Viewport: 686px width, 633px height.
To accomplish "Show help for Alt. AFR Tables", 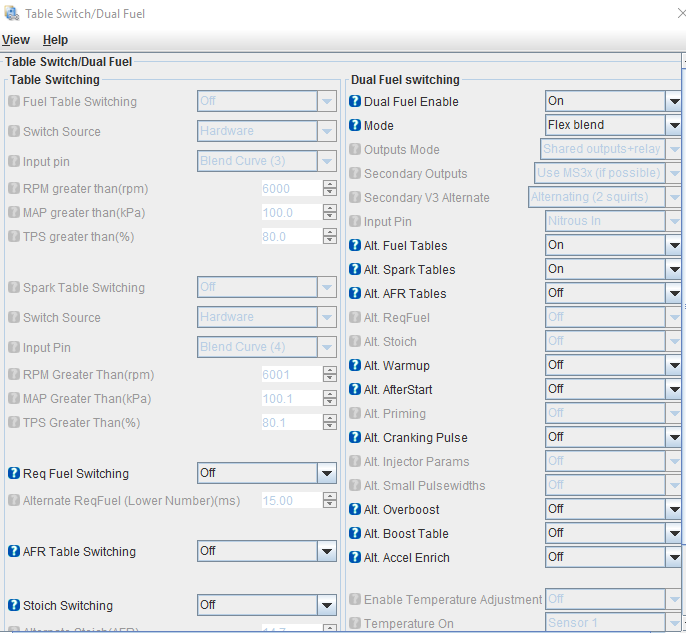I will (355, 293).
